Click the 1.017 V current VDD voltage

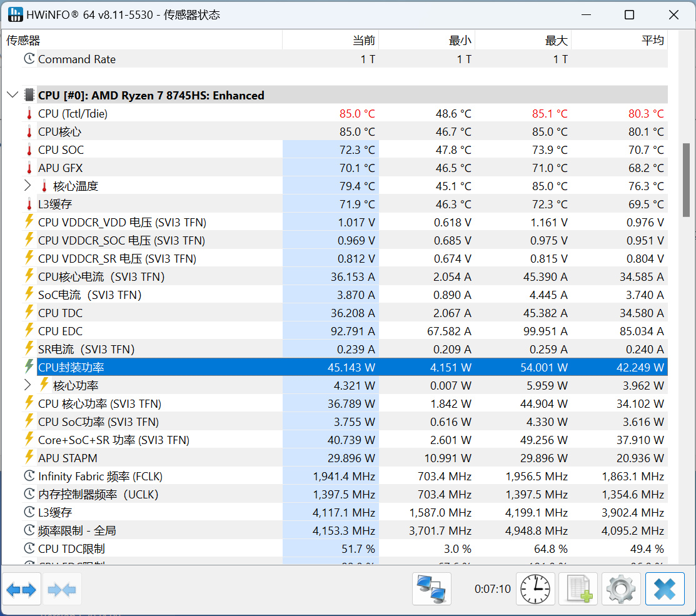click(356, 223)
